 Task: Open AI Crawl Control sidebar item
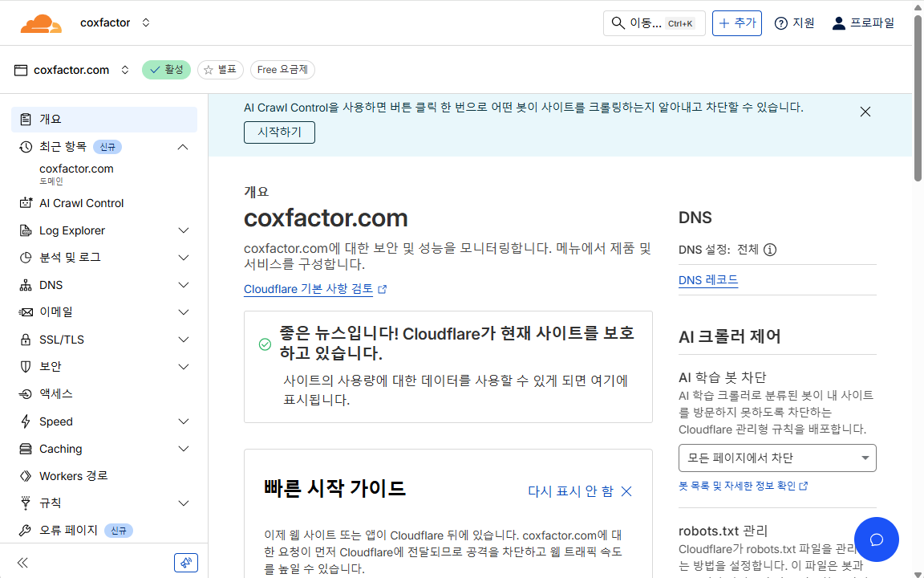coord(81,203)
